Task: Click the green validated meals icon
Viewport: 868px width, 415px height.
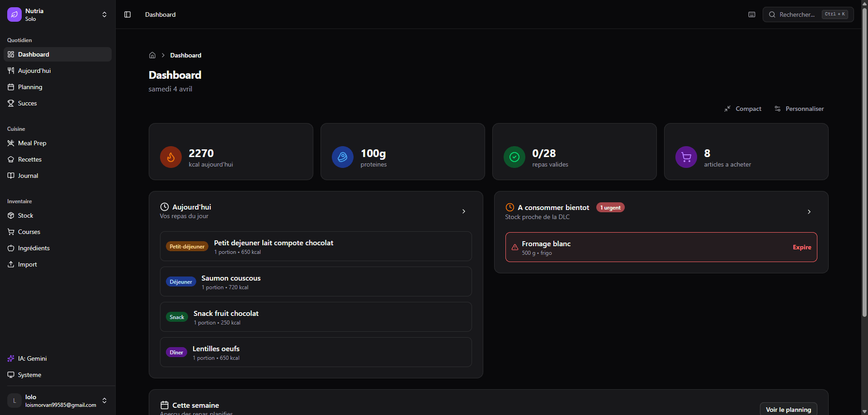Action: (x=514, y=157)
